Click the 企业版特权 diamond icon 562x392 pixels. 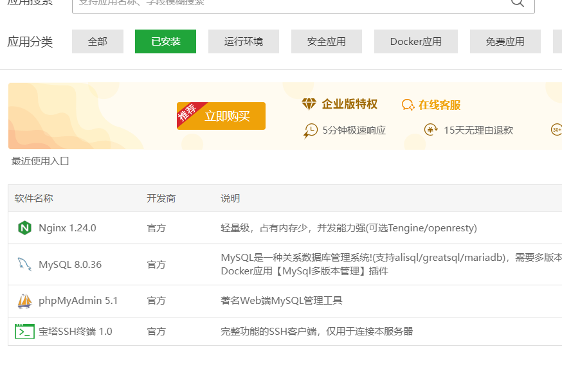click(x=309, y=104)
